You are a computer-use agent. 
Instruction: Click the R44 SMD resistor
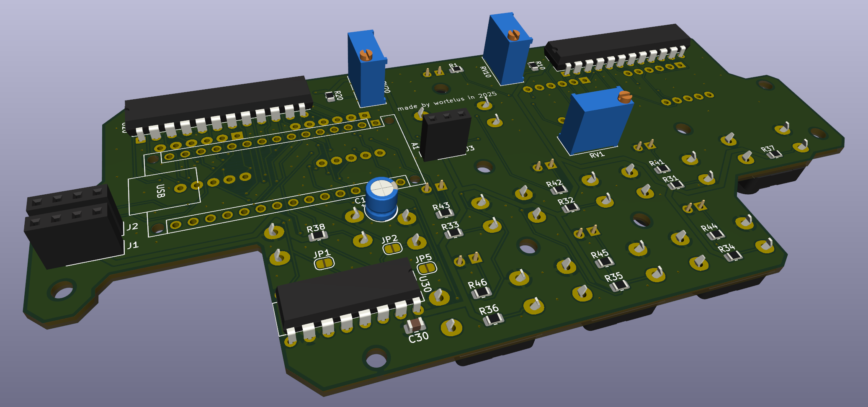pos(715,235)
